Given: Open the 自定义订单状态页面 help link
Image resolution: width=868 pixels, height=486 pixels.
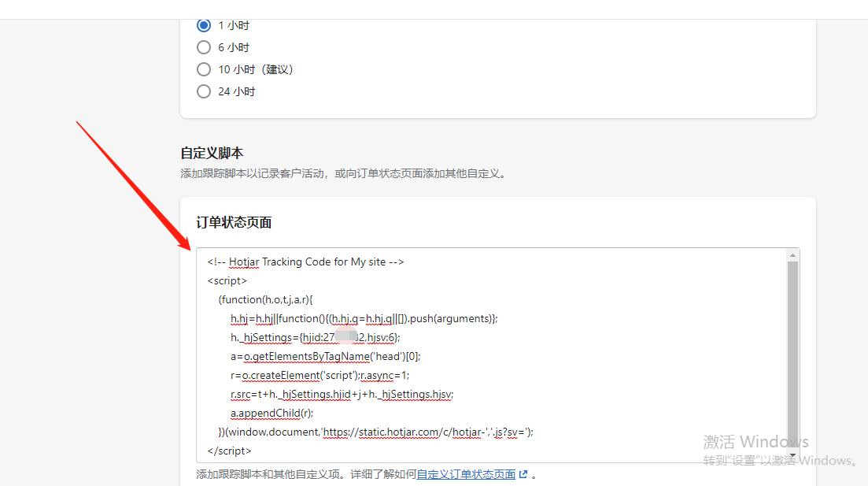Looking at the screenshot, I should point(466,474).
